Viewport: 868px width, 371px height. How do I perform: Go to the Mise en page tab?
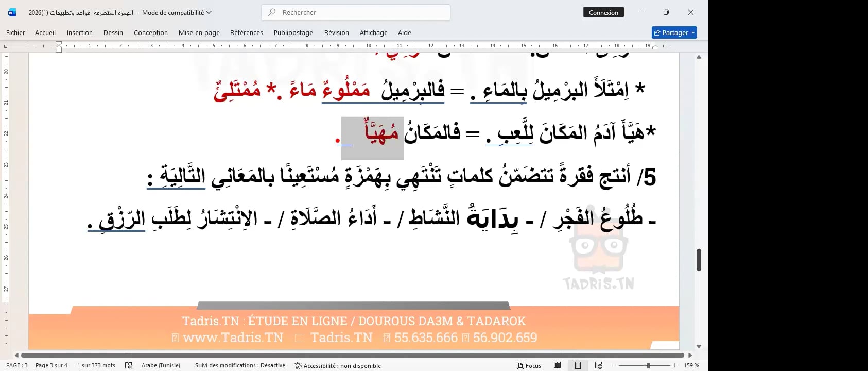tap(199, 32)
